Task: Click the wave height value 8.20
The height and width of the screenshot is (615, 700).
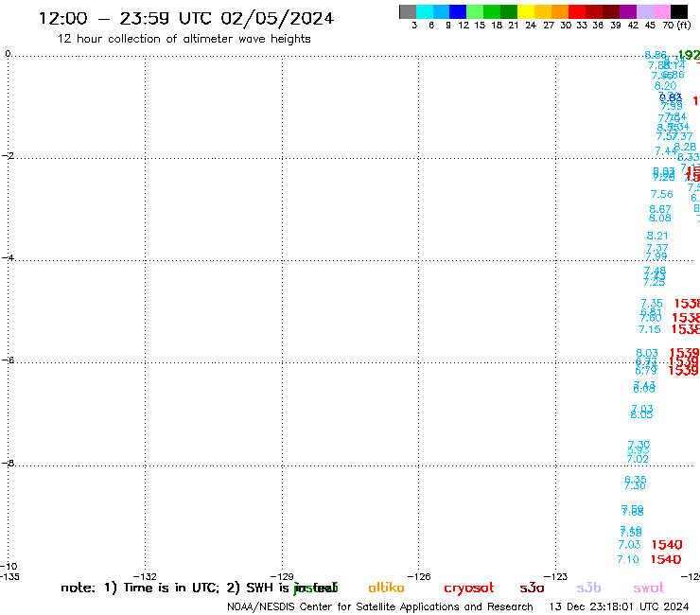Action: pyautogui.click(x=665, y=86)
